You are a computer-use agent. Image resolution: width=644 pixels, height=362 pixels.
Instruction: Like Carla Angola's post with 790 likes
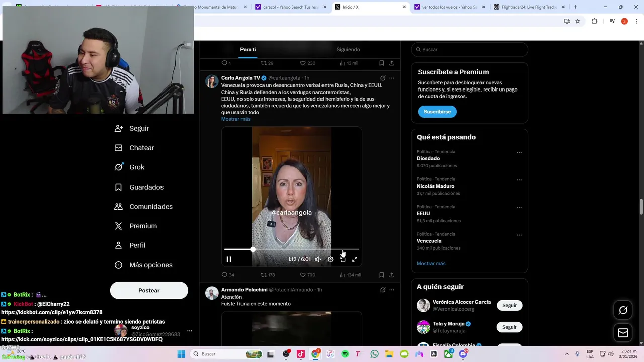[x=307, y=275]
